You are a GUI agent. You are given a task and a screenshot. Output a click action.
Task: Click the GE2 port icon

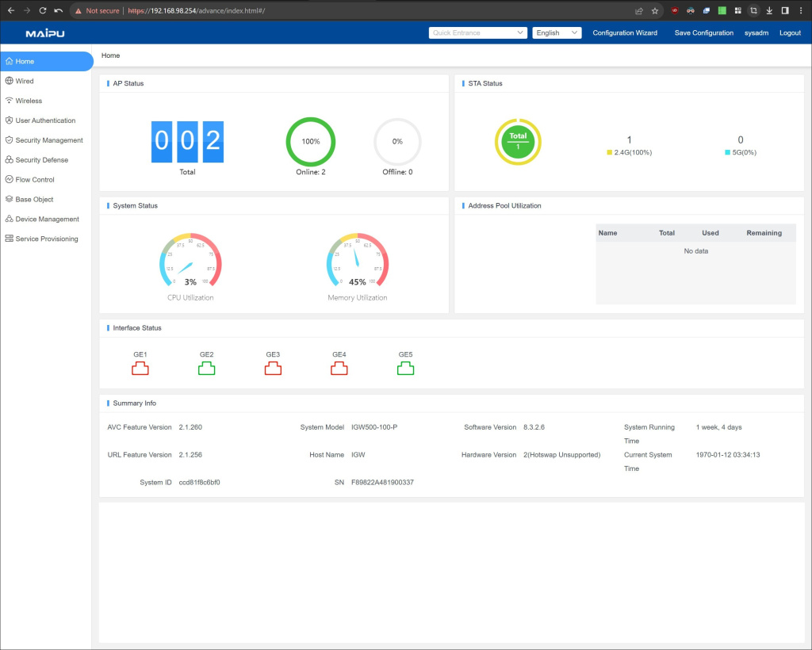[x=206, y=369]
